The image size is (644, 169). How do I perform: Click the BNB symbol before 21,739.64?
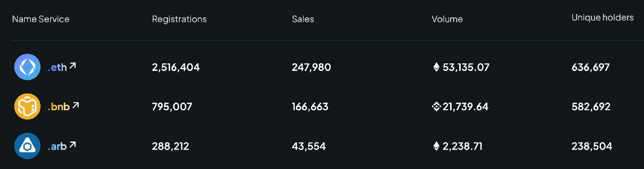click(x=436, y=107)
